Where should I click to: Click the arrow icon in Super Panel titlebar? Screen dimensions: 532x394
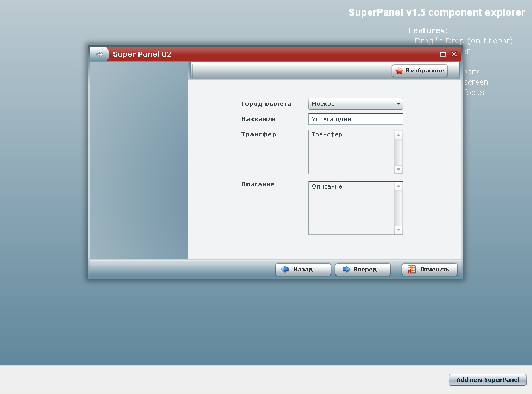point(99,54)
